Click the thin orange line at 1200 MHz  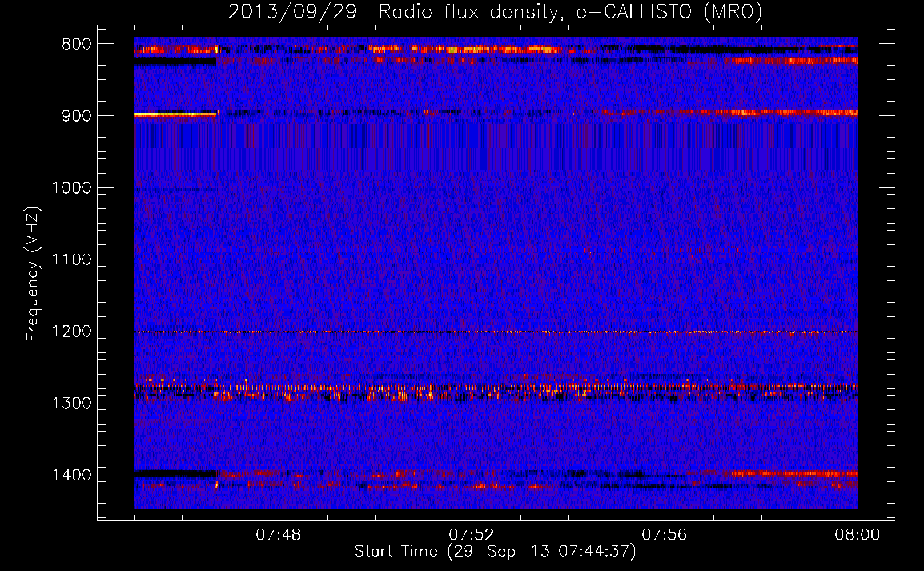(x=496, y=332)
